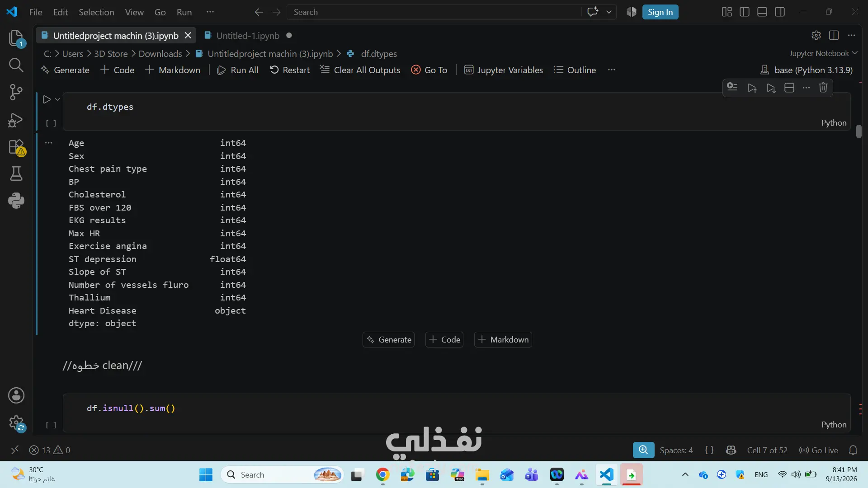The width and height of the screenshot is (868, 488).
Task: Click Run All in notebook toolbar
Action: coord(238,70)
